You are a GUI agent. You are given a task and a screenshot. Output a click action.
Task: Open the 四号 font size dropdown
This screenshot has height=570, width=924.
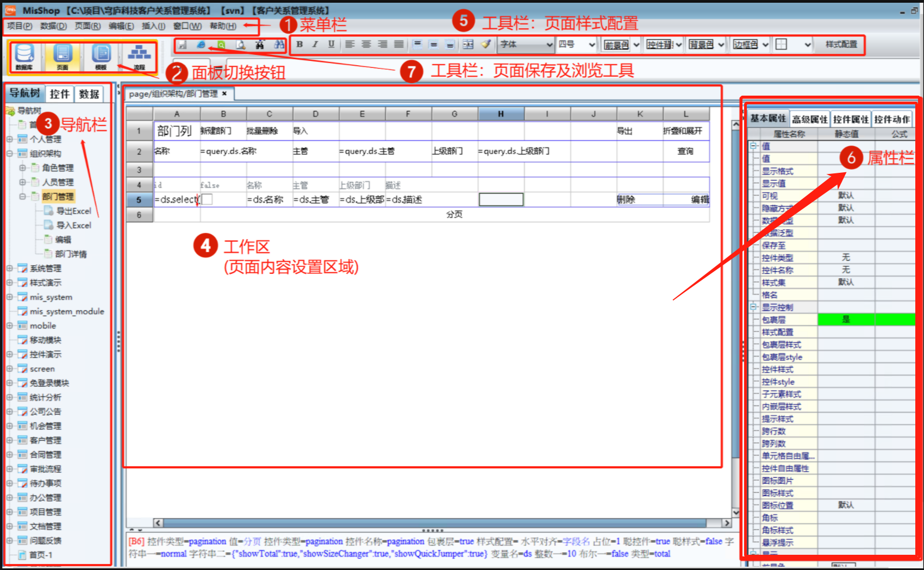[577, 45]
